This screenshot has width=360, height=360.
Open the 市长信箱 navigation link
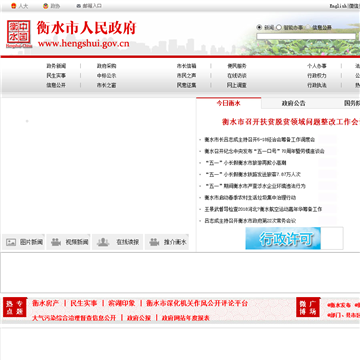click(187, 66)
